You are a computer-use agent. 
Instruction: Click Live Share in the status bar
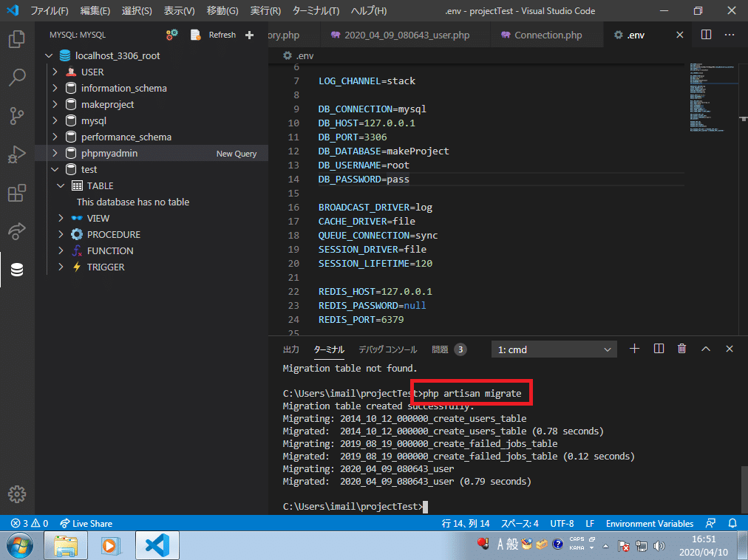coord(86,523)
